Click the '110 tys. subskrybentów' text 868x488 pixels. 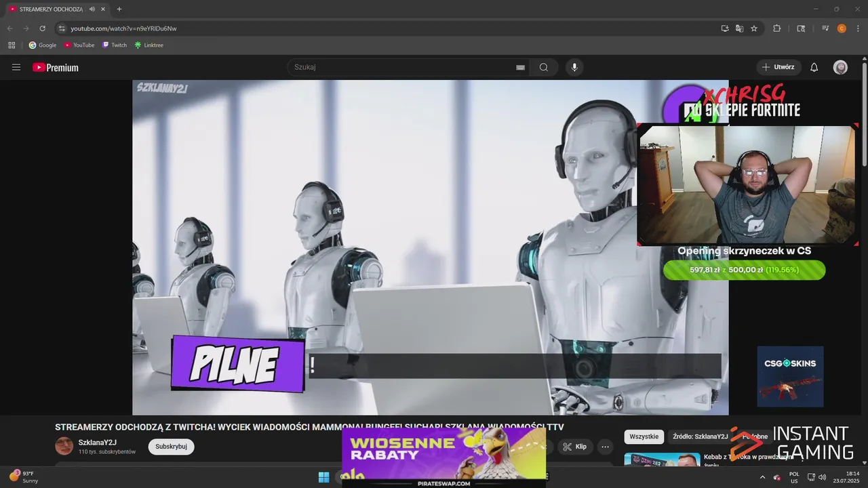(107, 452)
